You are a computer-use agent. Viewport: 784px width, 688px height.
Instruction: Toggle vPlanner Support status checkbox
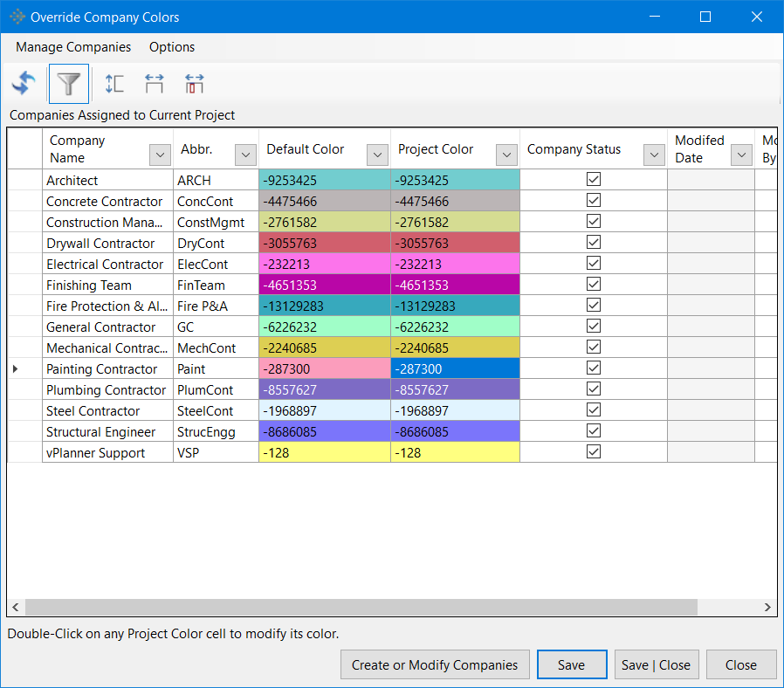(x=594, y=451)
